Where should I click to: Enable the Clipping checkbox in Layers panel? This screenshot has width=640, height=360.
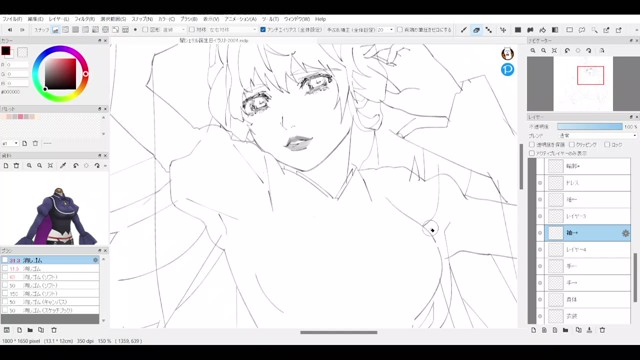point(572,144)
